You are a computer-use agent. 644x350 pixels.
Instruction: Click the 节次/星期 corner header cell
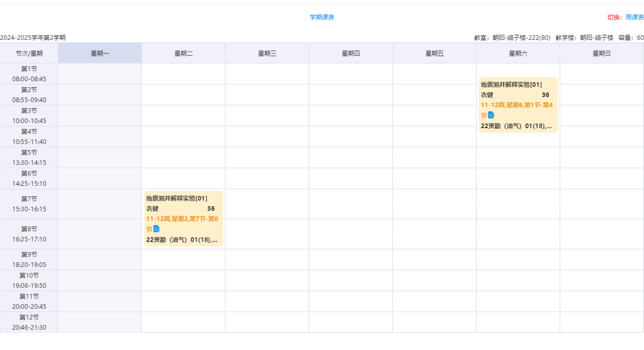pyautogui.click(x=29, y=54)
